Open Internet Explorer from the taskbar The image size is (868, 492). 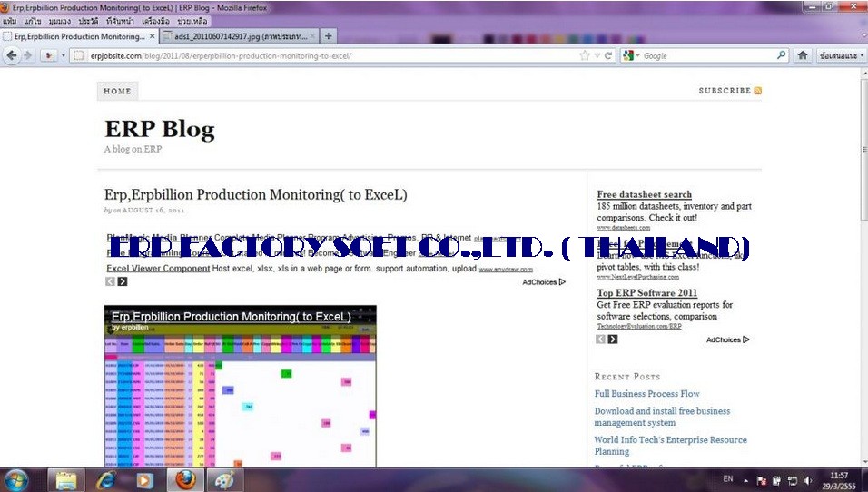tap(106, 478)
